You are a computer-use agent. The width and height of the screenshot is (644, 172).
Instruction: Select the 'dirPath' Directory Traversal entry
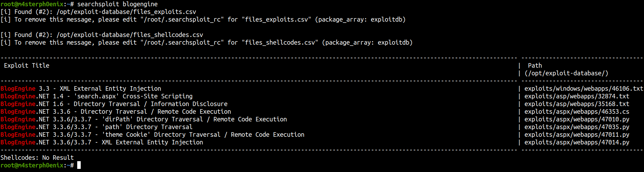(144, 119)
